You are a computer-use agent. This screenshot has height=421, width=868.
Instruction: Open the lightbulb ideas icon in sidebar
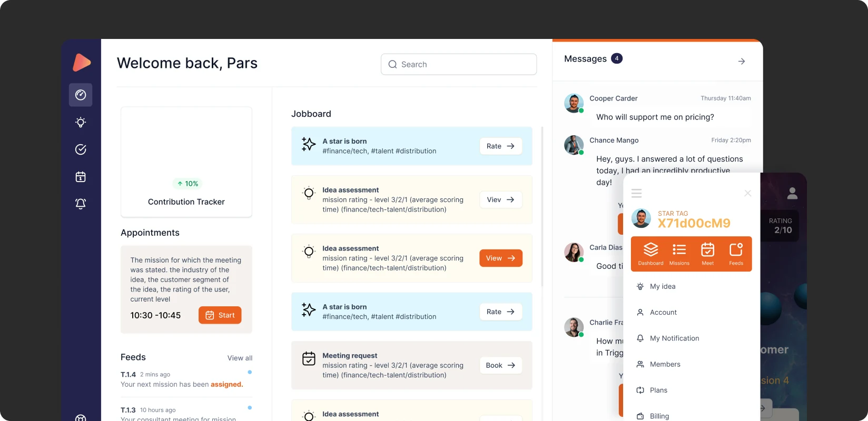81,122
